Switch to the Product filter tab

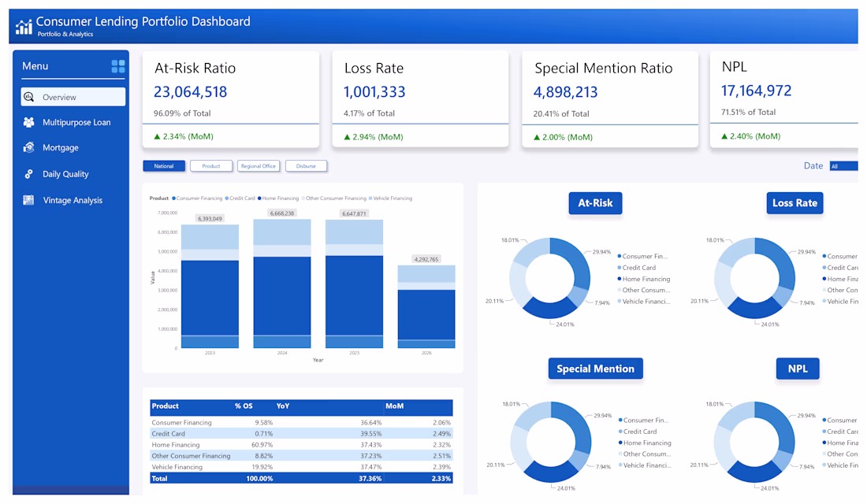coord(210,166)
